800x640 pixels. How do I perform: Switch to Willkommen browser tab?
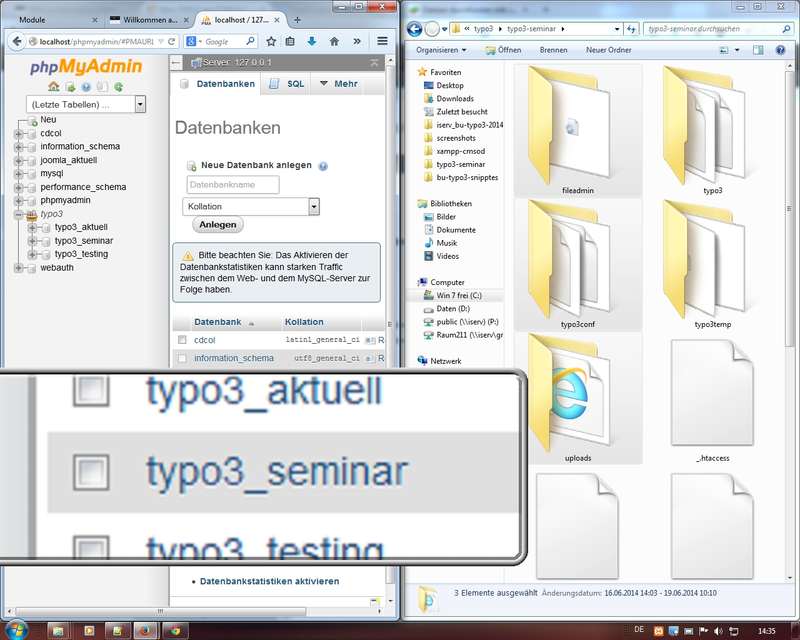[x=150, y=20]
